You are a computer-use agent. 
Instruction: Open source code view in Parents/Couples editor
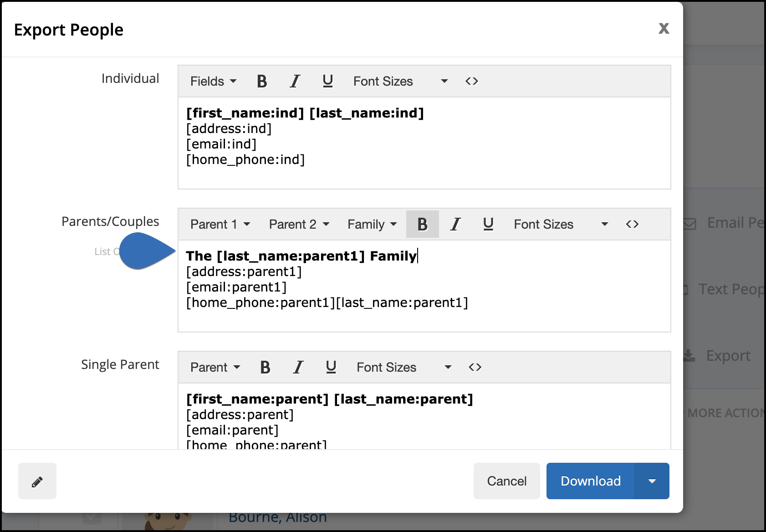pos(632,224)
